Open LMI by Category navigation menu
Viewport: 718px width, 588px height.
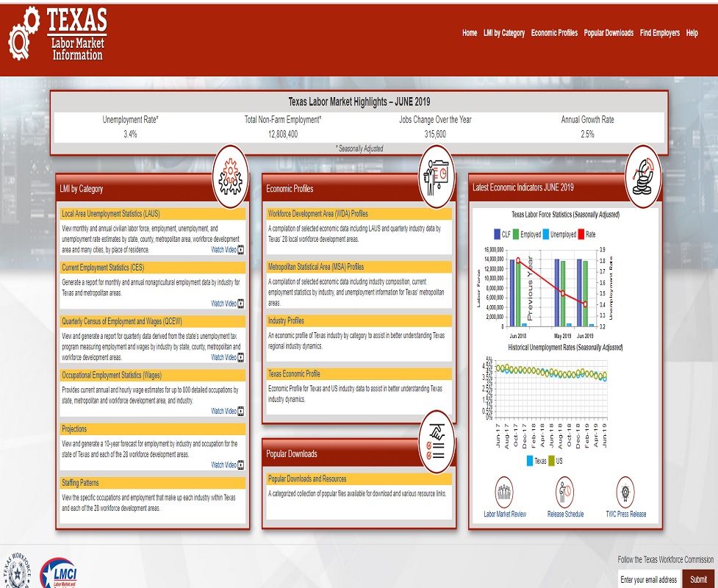[x=504, y=33]
